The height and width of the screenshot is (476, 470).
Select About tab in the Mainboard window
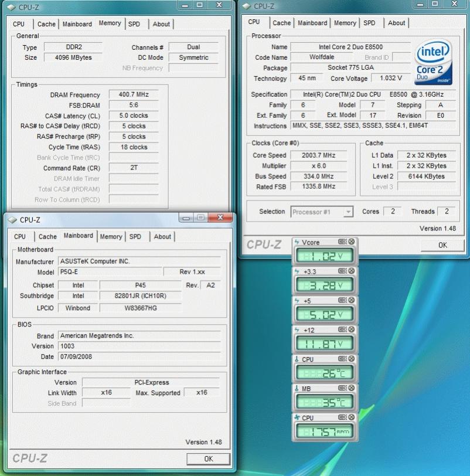[x=162, y=236]
